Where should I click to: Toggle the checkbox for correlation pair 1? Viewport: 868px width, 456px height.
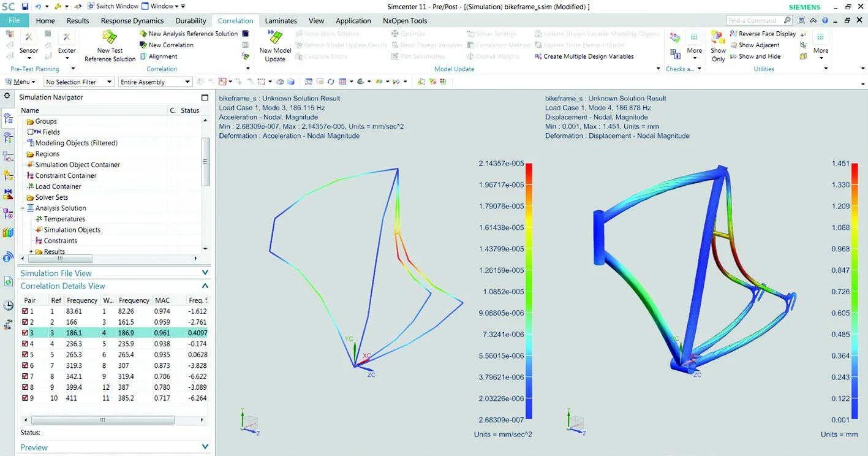[x=26, y=311]
